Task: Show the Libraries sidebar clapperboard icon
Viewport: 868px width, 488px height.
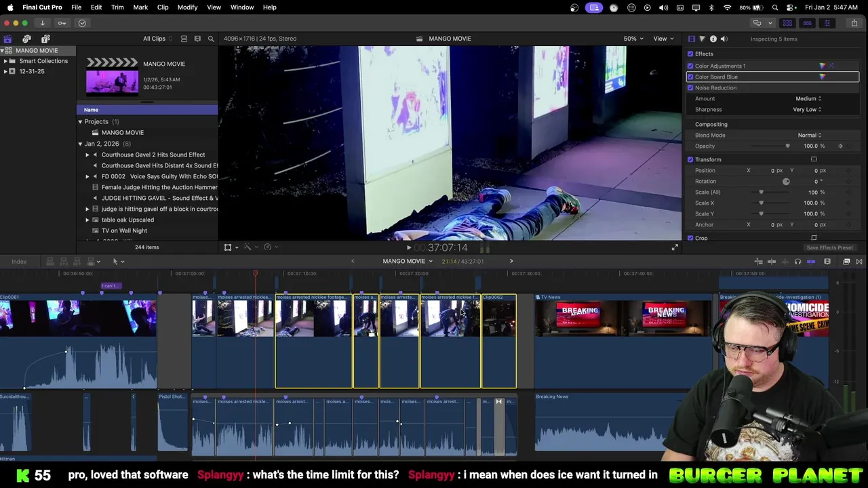Action: pyautogui.click(x=7, y=39)
